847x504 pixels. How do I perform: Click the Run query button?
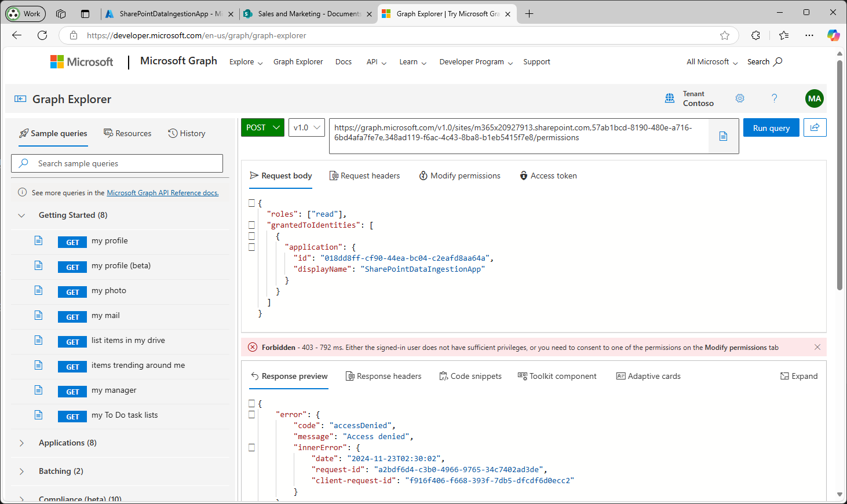coord(771,127)
